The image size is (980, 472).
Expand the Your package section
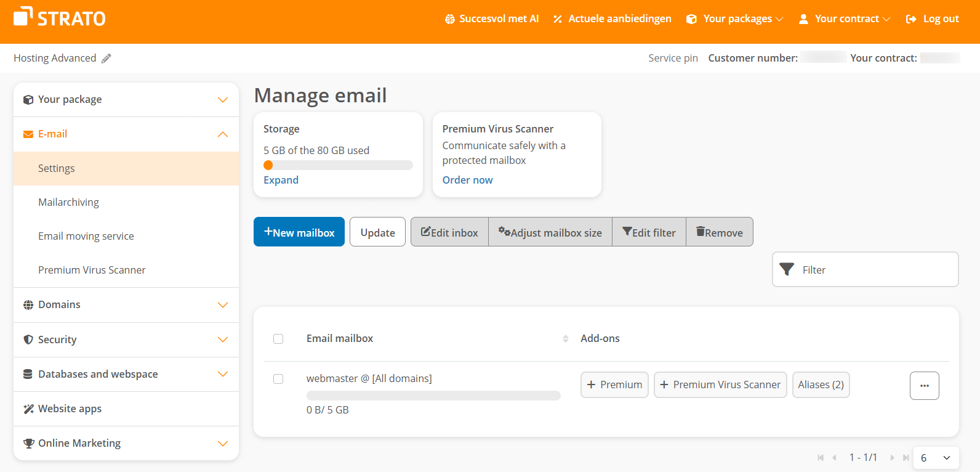[126, 100]
